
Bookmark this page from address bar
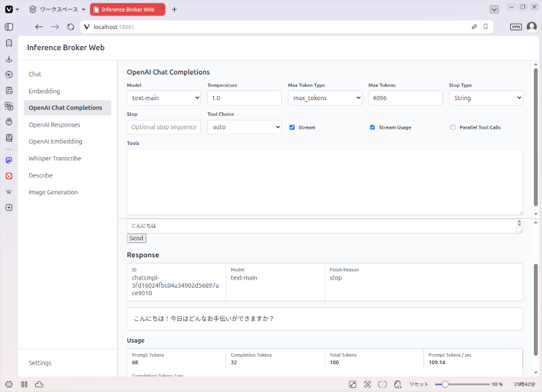pyautogui.click(x=486, y=27)
